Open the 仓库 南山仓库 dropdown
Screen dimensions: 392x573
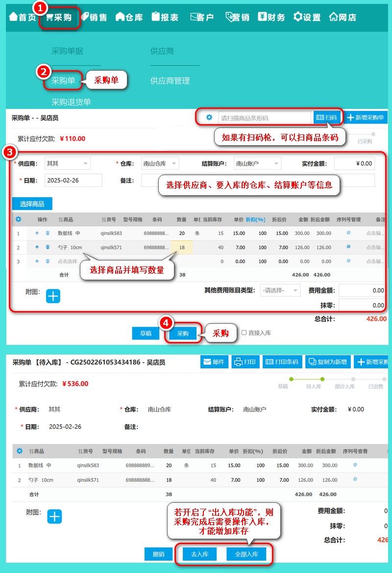point(160,163)
